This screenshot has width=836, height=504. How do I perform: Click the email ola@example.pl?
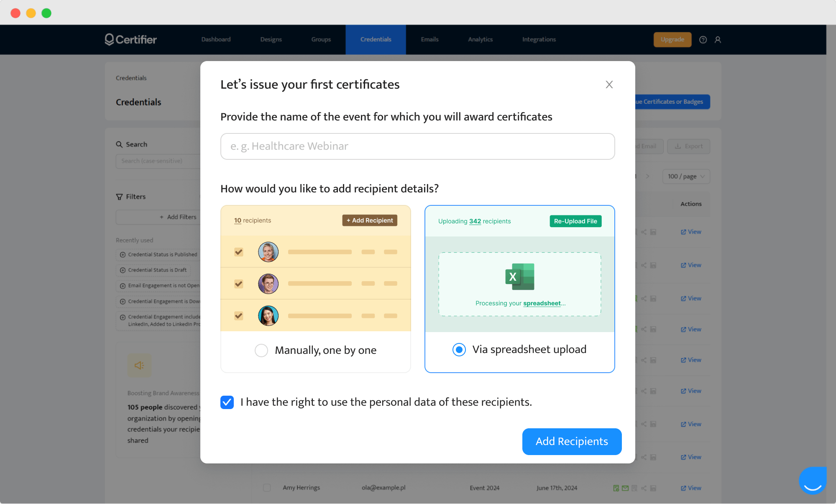point(383,488)
